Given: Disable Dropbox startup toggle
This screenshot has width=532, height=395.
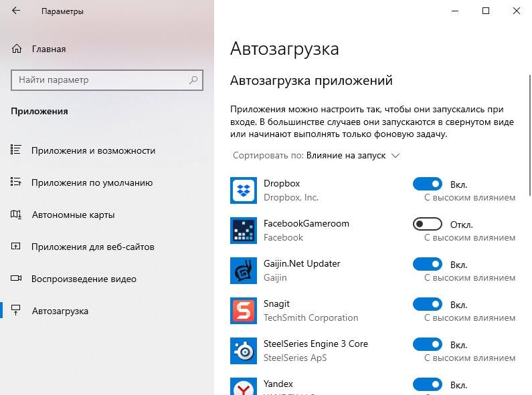Looking at the screenshot, I should point(428,184).
